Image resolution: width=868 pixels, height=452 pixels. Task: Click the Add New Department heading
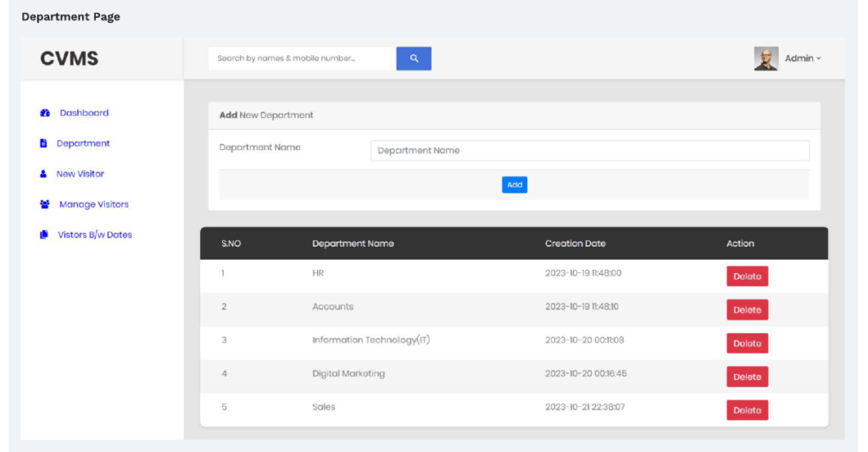click(266, 115)
